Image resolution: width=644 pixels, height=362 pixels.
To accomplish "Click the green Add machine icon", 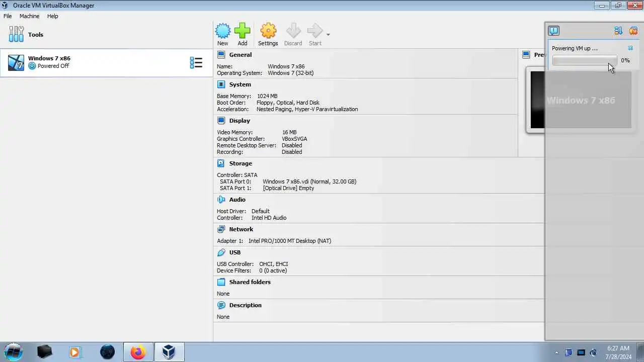I will click(x=242, y=35).
